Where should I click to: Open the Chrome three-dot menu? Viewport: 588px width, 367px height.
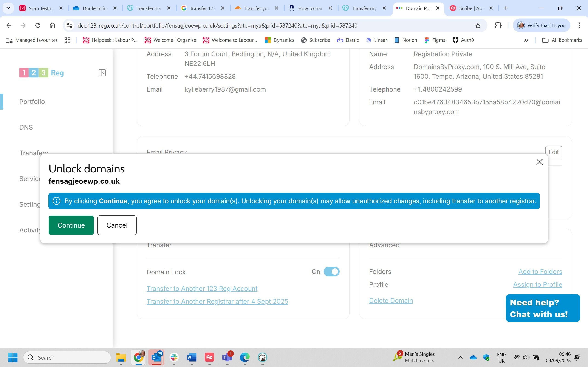point(579,25)
